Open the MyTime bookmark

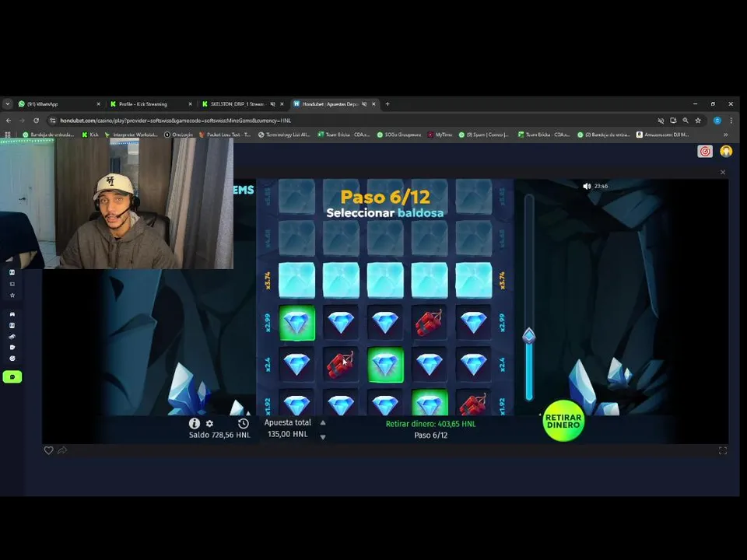pos(440,135)
